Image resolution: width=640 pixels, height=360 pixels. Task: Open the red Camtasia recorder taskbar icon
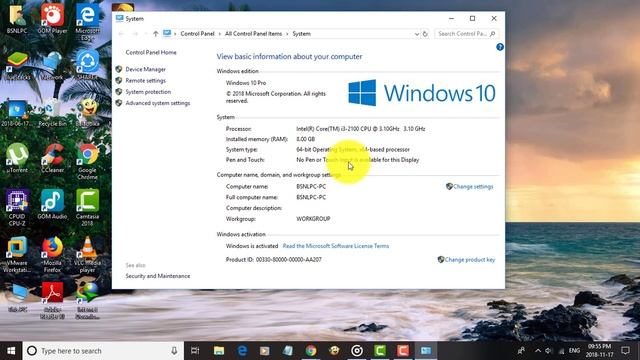403,351
